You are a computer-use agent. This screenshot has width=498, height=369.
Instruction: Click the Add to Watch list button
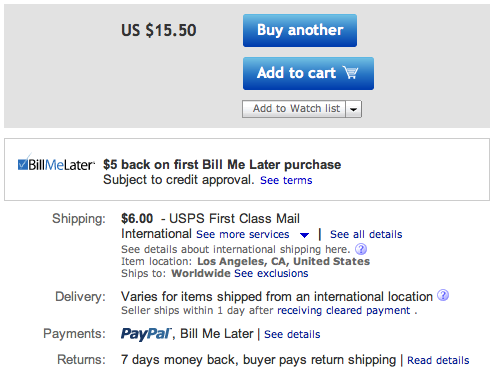click(x=294, y=109)
